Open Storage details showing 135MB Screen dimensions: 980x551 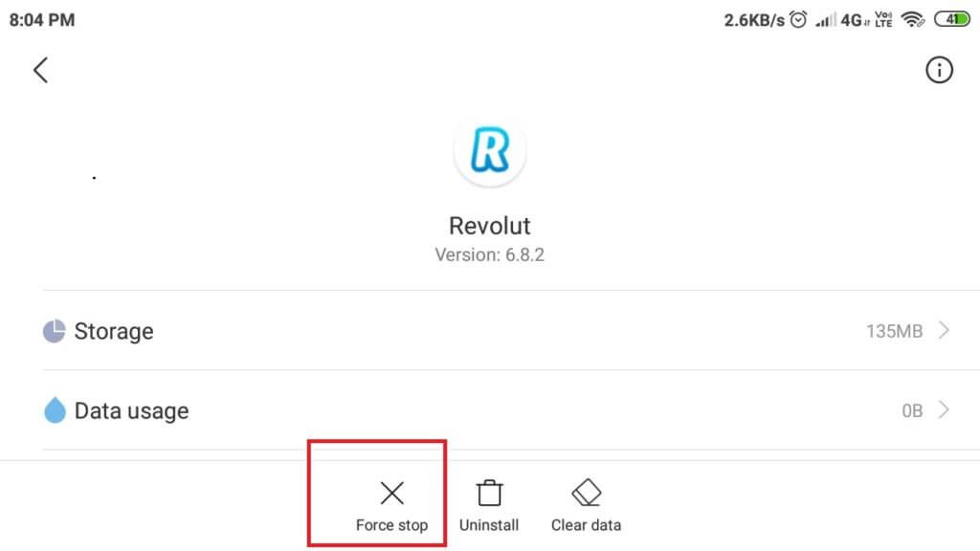point(498,330)
